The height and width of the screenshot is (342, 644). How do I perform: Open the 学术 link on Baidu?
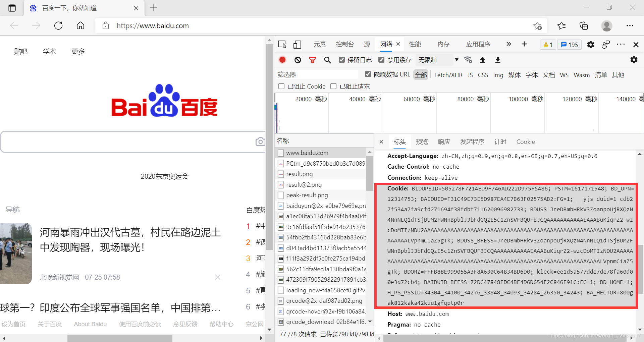(49, 51)
